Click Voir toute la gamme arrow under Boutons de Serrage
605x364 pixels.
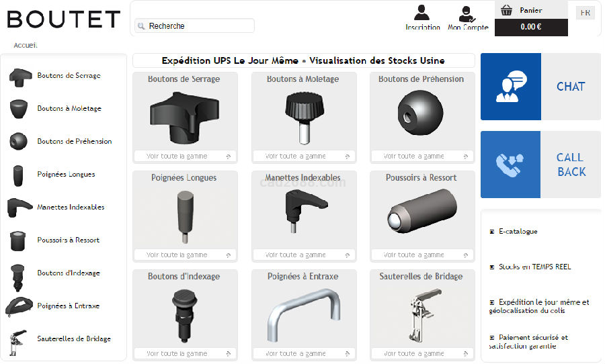click(229, 156)
